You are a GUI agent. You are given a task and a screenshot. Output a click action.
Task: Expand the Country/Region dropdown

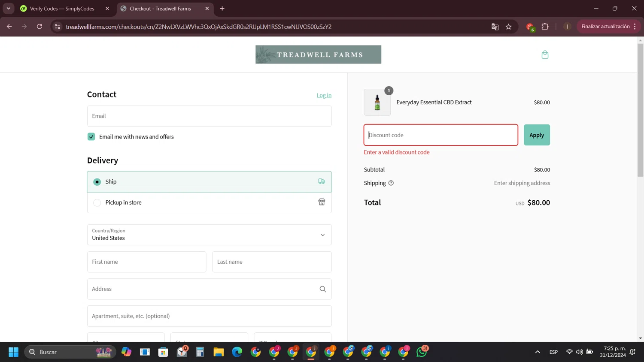210,235
